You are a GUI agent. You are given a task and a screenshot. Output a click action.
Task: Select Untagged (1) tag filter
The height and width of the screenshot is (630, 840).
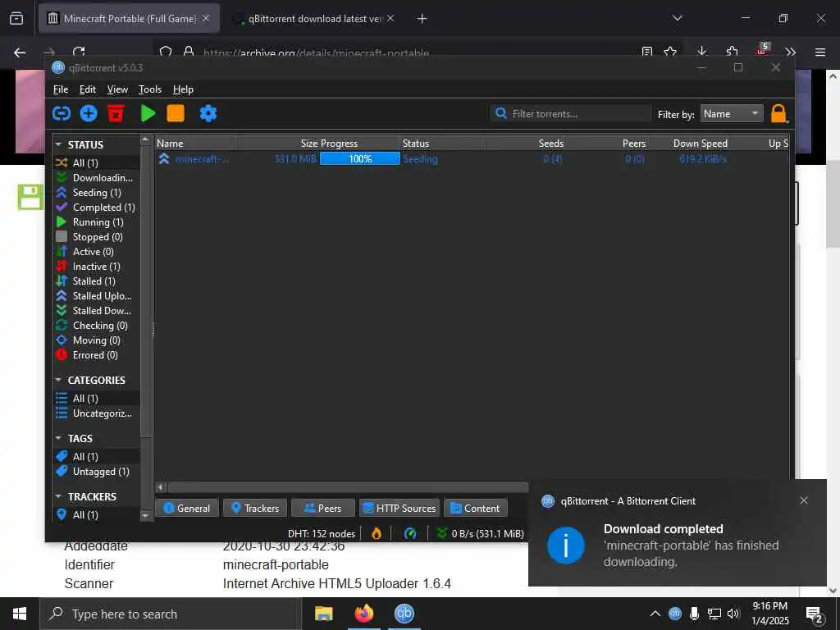(x=97, y=472)
